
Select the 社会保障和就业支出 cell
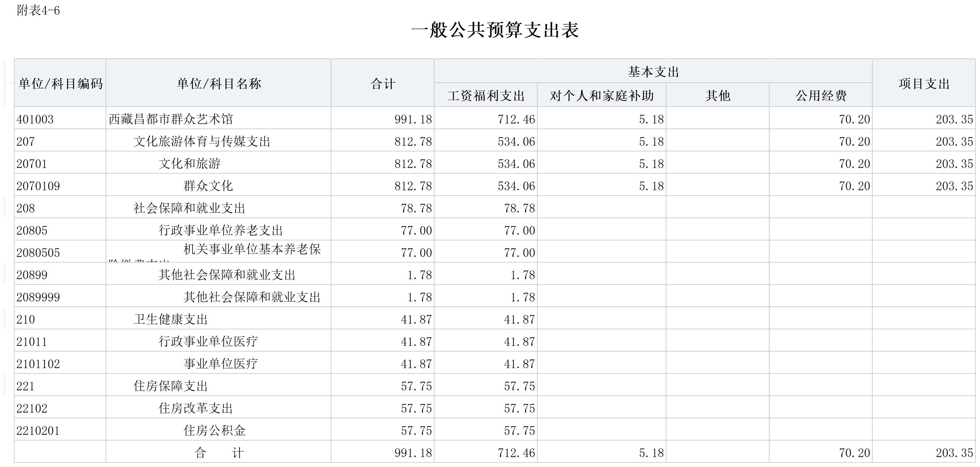pyautogui.click(x=189, y=208)
